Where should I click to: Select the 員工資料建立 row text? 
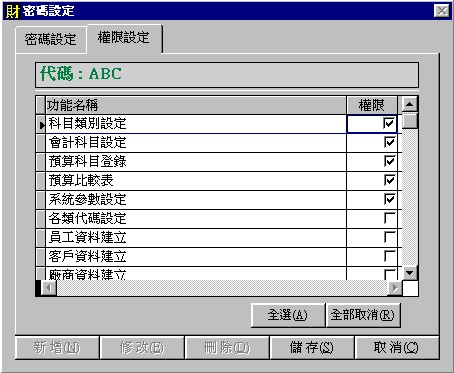(x=87, y=238)
